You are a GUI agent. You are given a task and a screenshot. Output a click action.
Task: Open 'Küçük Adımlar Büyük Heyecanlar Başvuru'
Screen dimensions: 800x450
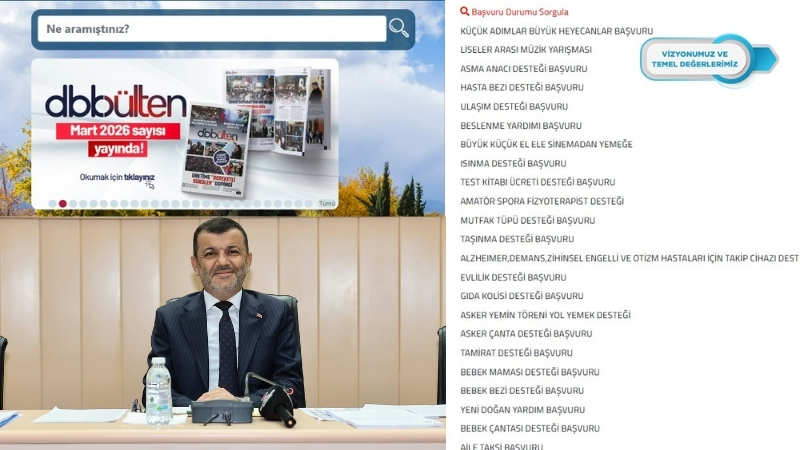pyautogui.click(x=556, y=31)
